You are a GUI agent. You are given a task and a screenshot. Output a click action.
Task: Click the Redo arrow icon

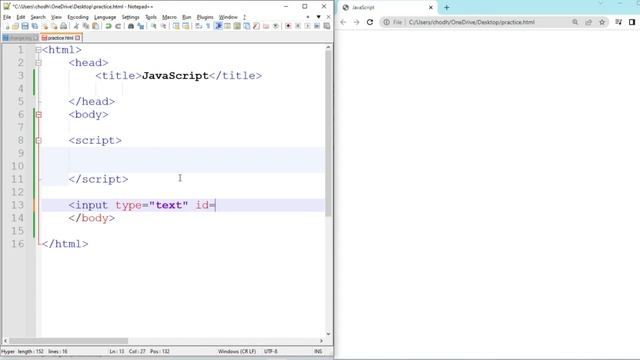[x=118, y=26]
